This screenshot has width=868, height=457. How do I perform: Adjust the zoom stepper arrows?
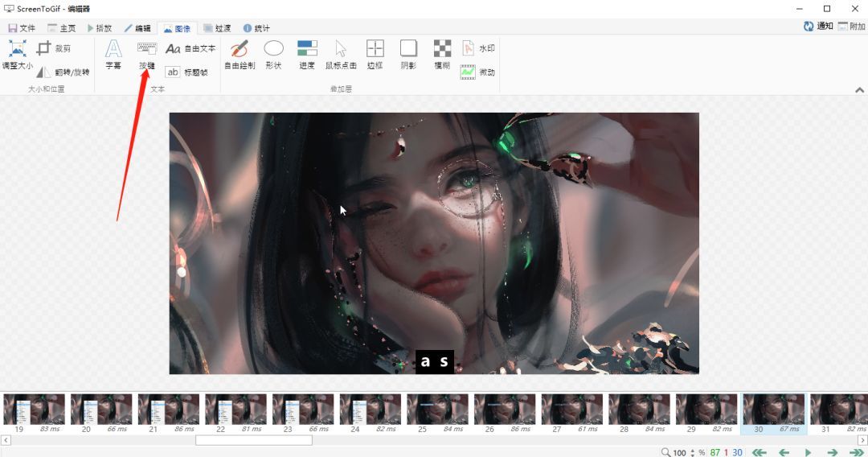click(x=692, y=452)
